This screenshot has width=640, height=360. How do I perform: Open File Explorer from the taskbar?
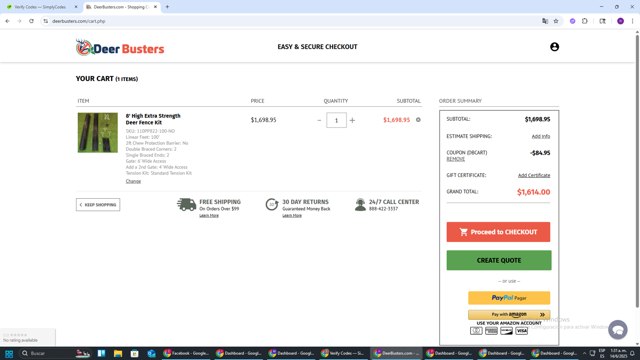[x=118, y=353]
